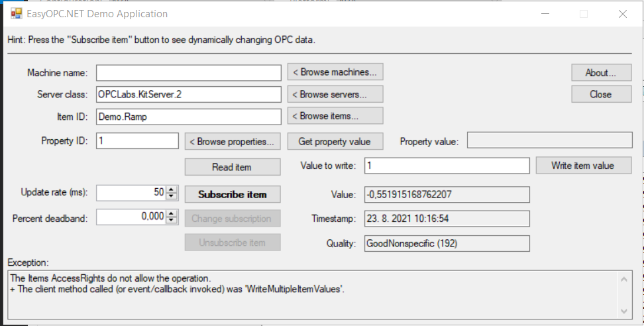
Task: Click the Server class field with OPCLabs.KitServer.2
Action: pyautogui.click(x=189, y=95)
